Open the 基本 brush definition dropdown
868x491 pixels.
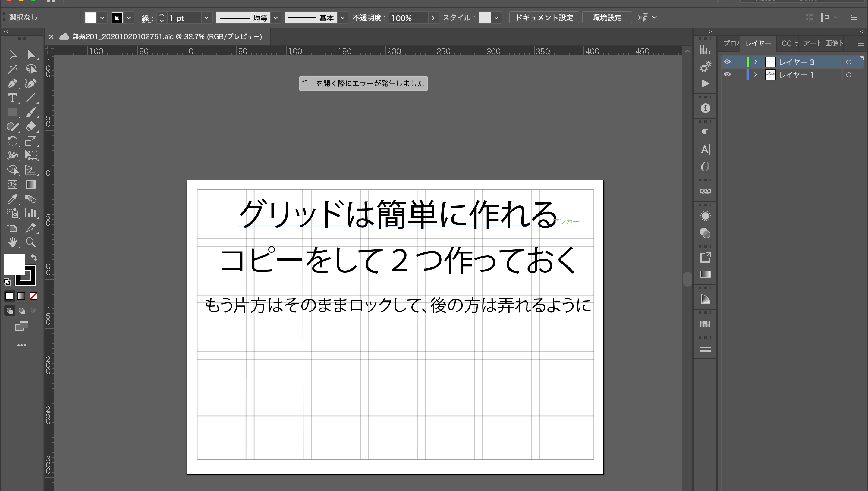point(342,18)
